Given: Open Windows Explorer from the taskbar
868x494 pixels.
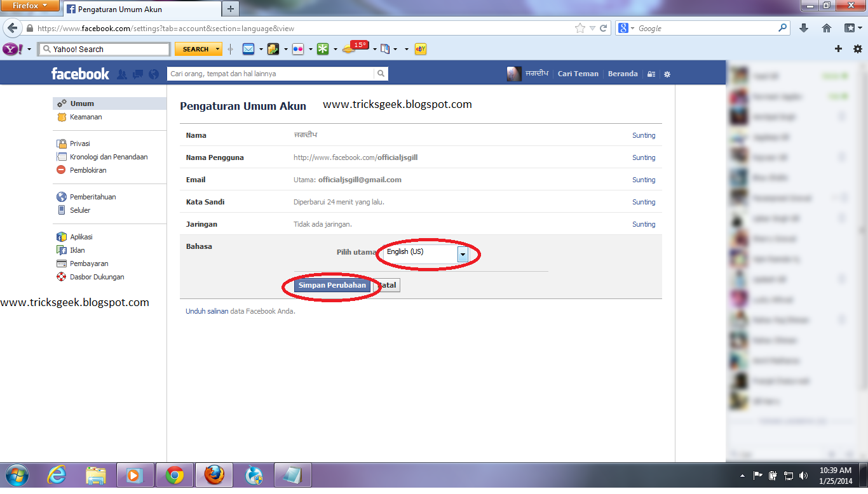Looking at the screenshot, I should click(x=96, y=475).
